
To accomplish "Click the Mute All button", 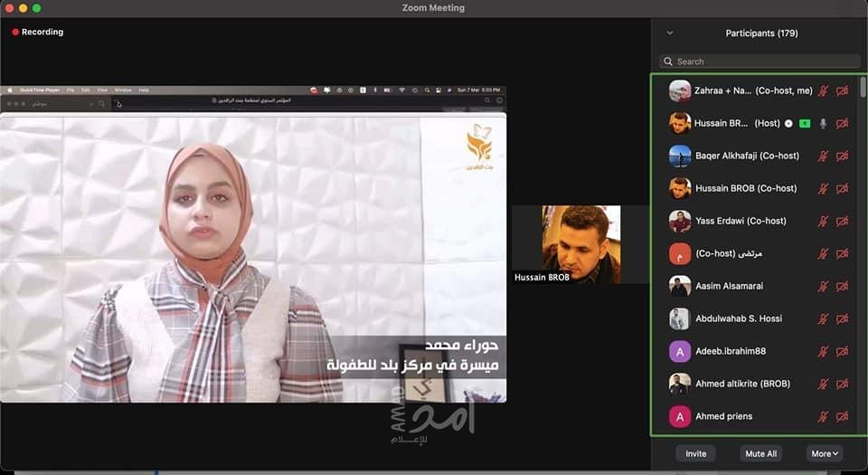I will click(x=760, y=453).
